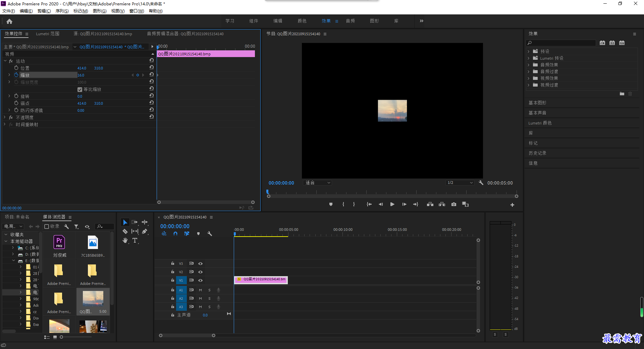Click the Lift button in Program monitor
Viewport: 644px width, 349px height.
pos(430,204)
